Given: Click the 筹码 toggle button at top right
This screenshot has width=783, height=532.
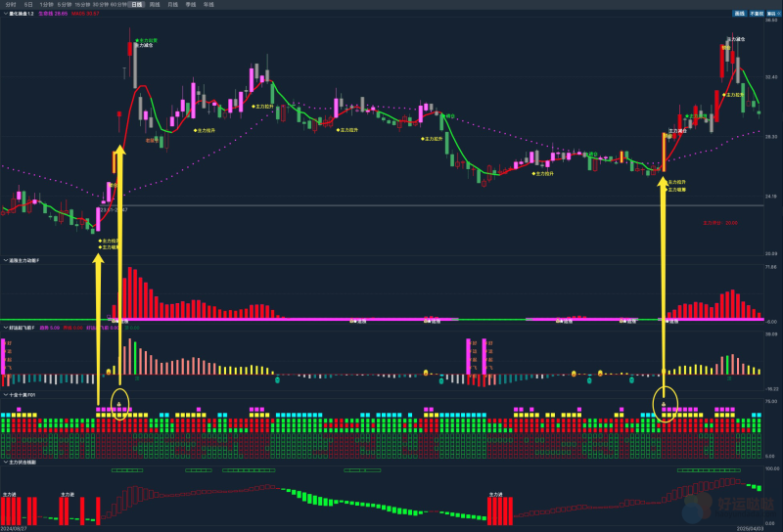Looking at the screenshot, I should point(772,14).
